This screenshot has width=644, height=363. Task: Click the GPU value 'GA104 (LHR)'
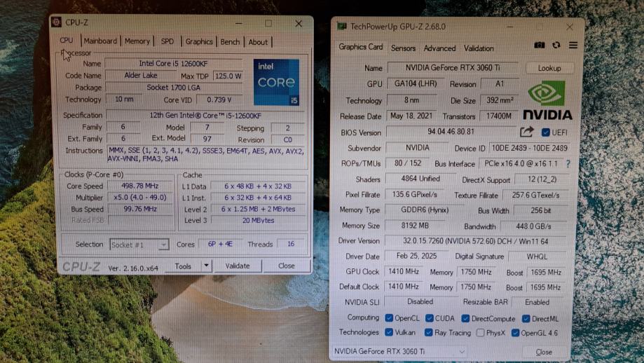(x=416, y=83)
